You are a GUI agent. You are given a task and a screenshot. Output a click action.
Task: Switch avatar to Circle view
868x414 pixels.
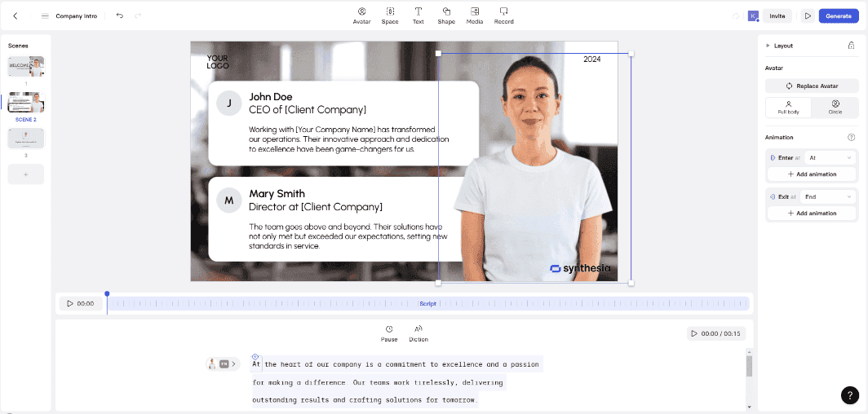click(x=835, y=107)
